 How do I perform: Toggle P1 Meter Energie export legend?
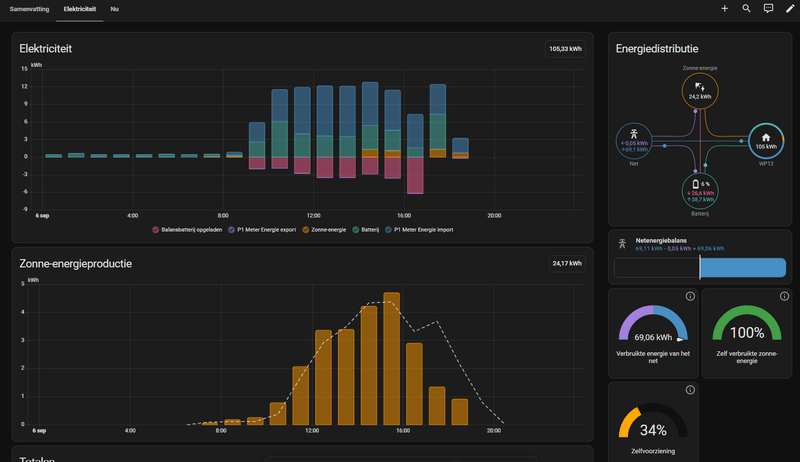coord(262,230)
